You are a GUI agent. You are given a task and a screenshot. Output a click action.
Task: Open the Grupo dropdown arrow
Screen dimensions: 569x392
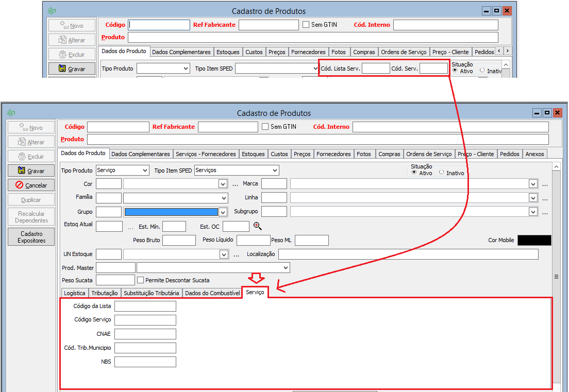(x=223, y=212)
